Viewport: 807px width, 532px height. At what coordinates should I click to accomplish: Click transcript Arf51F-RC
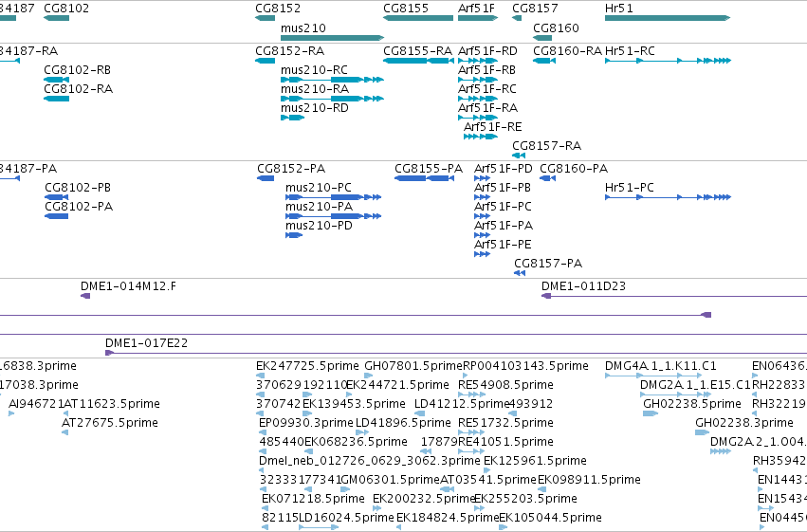478,99
